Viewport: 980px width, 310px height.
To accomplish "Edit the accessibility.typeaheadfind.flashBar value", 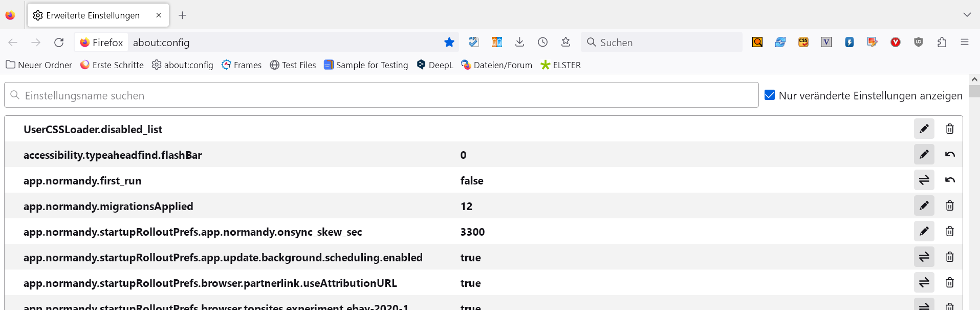I will tap(924, 155).
